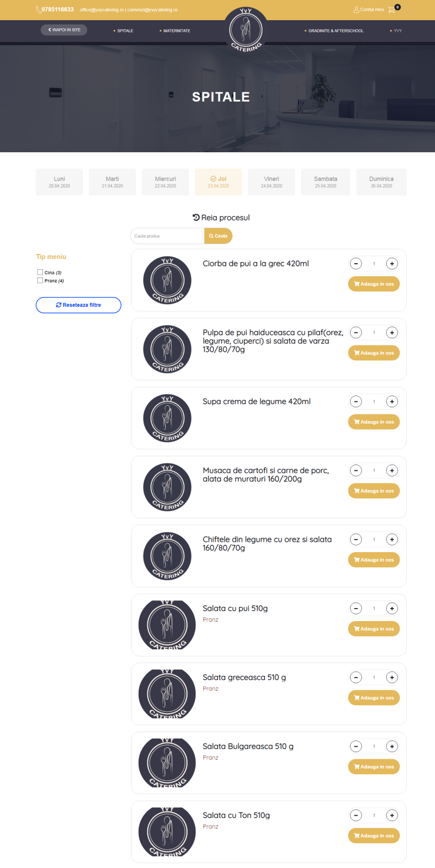Screen dimensions: 435x868
Task: Click the Inapoi in site button
Action: point(64,30)
